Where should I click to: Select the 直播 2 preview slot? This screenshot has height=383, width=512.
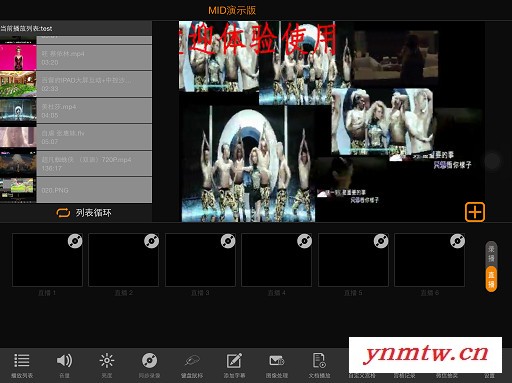click(124, 260)
